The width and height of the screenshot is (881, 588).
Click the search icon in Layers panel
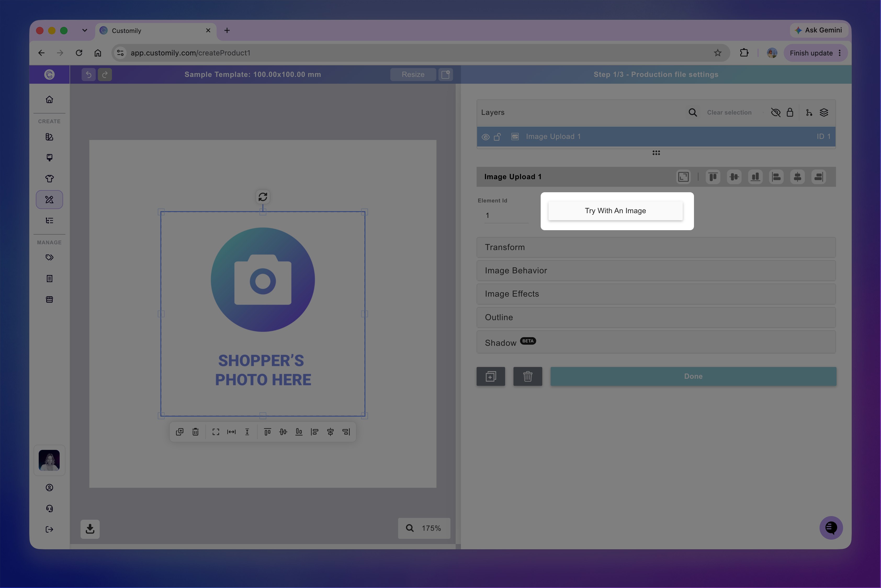click(x=693, y=112)
